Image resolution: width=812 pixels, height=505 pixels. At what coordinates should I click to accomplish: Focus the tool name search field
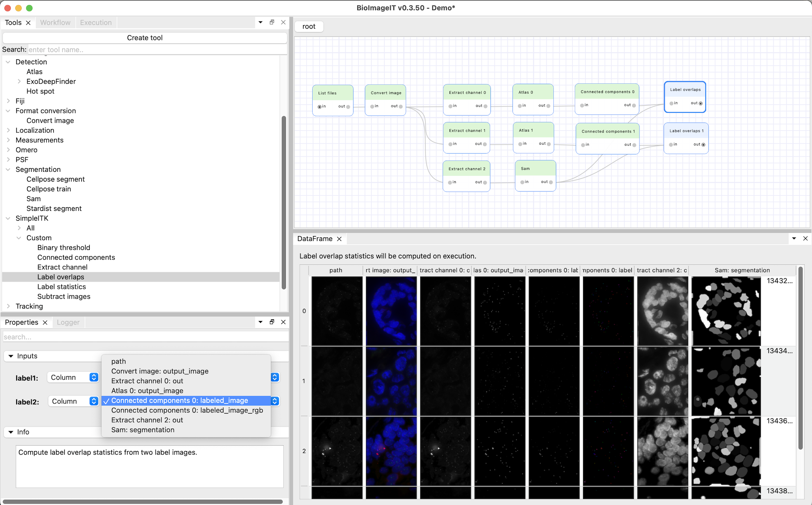click(x=157, y=50)
